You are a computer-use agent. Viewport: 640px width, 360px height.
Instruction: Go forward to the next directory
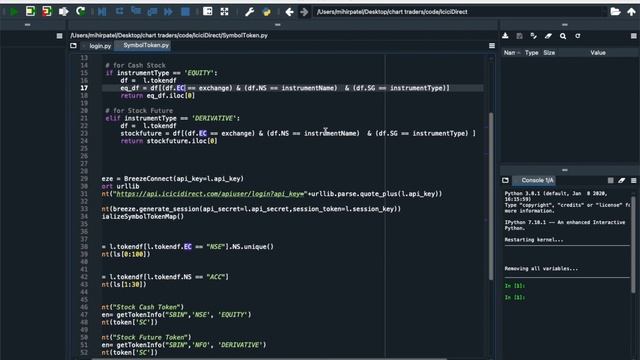[x=304, y=12]
